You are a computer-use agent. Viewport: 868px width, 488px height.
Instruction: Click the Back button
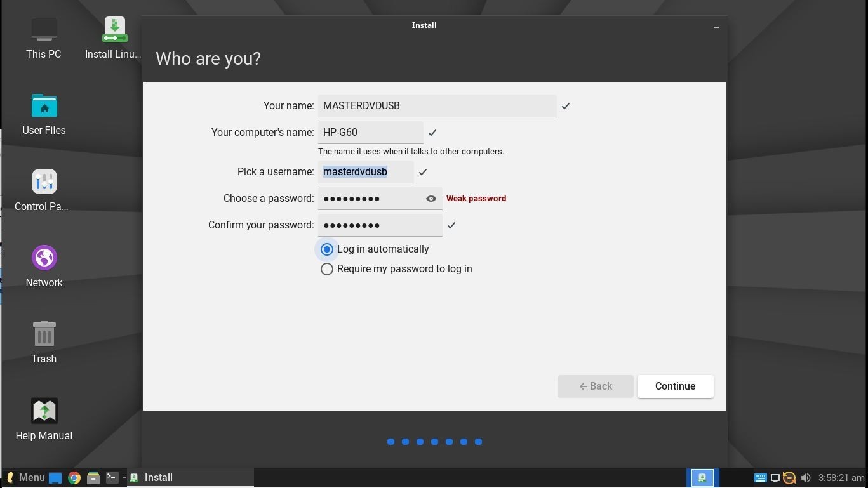click(x=595, y=386)
